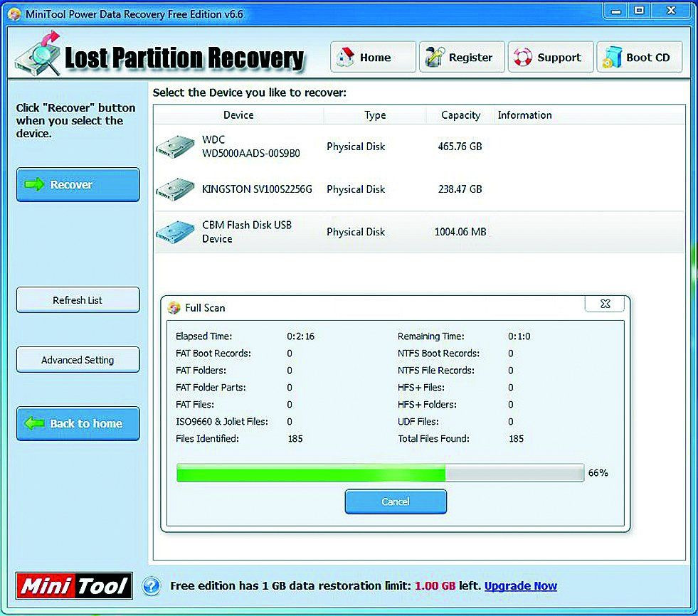
Task: Click the Register keys icon
Action: pyautogui.click(x=435, y=57)
